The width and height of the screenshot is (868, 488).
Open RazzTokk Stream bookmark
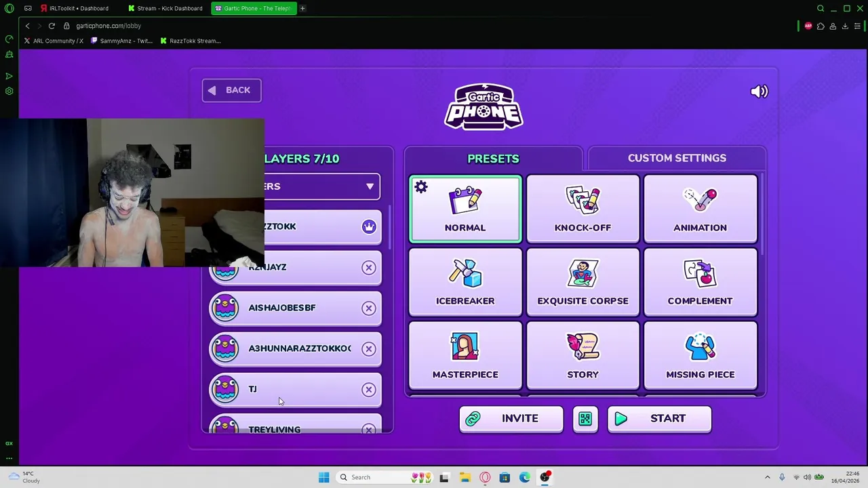coord(191,41)
